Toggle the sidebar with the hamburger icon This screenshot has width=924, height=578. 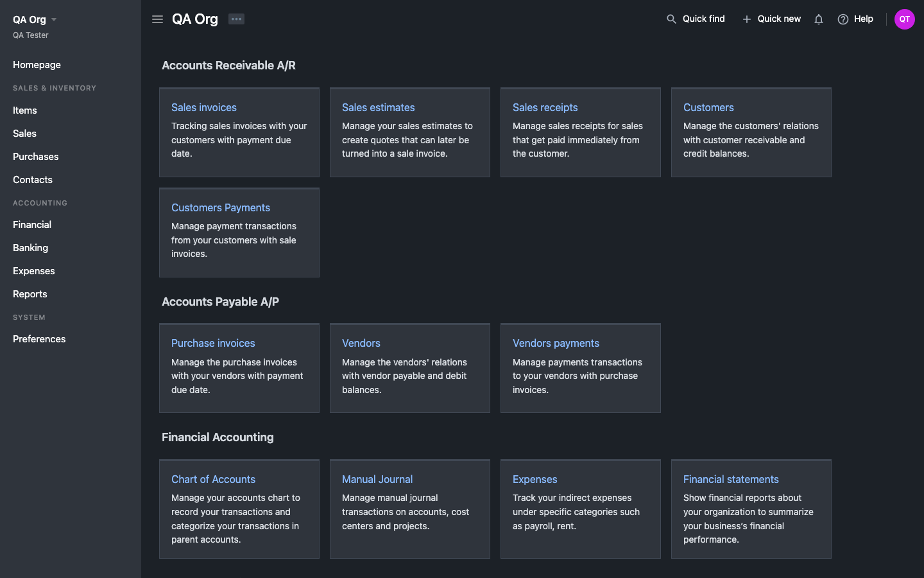[x=157, y=19]
